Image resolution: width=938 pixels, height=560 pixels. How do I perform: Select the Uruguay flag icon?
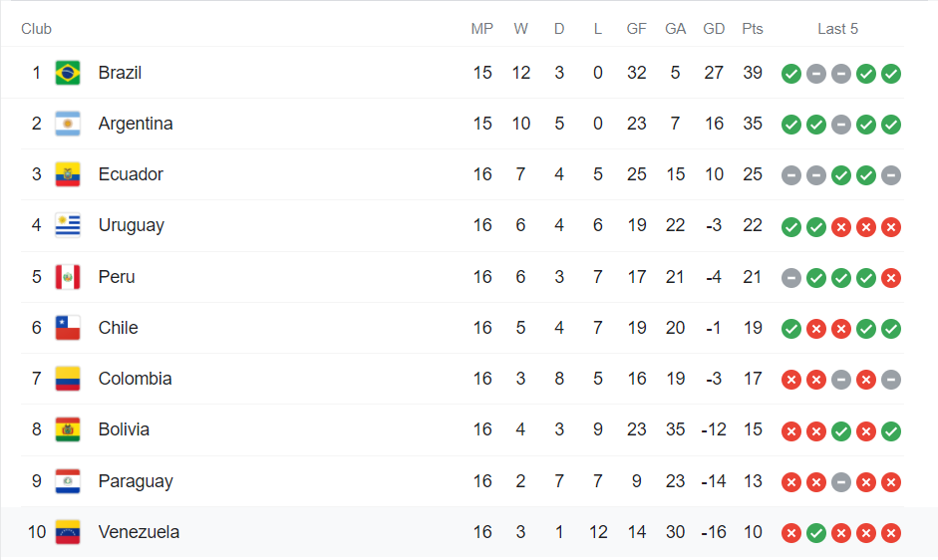pos(68,225)
